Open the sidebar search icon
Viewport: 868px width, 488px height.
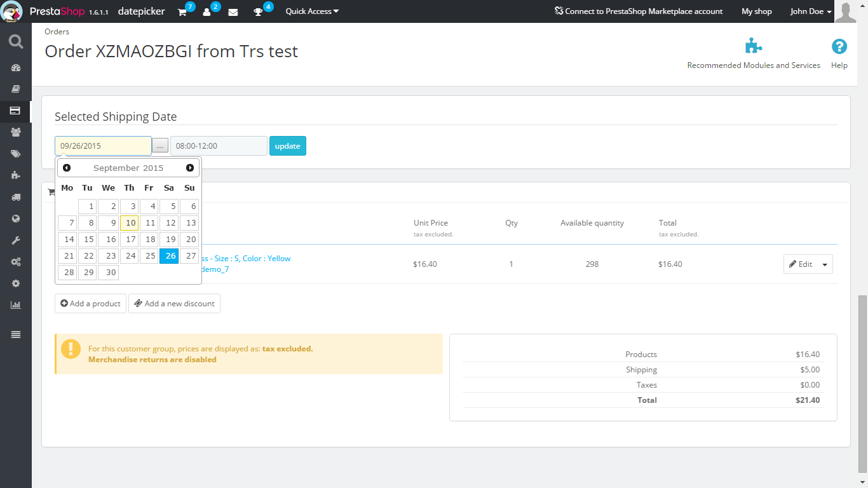point(16,42)
